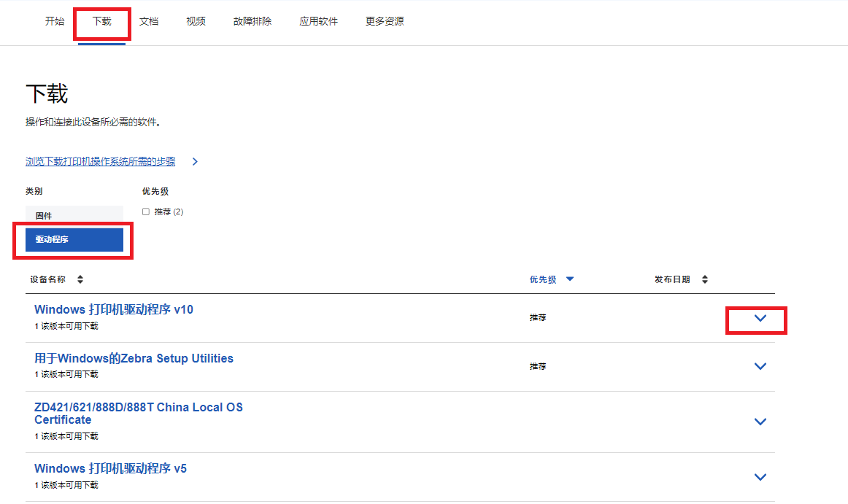Image resolution: width=848 pixels, height=504 pixels.
Task: Click the sort triangle next to 优先级
Action: tap(570, 279)
